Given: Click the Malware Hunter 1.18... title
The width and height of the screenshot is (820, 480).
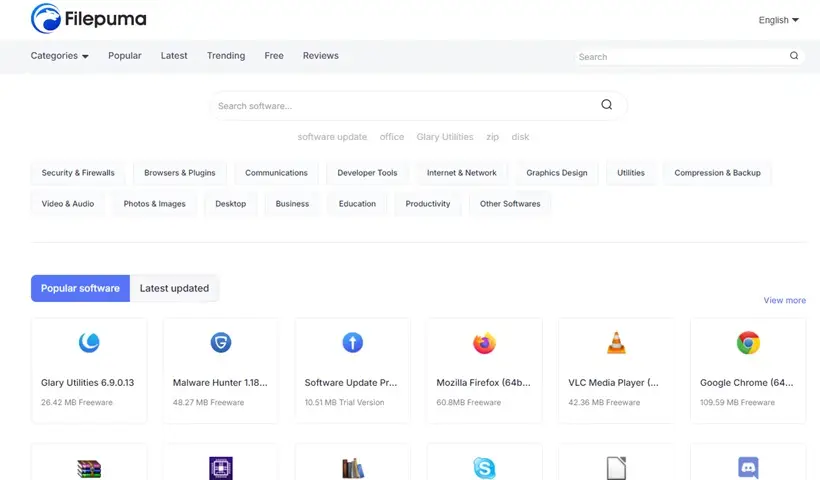Looking at the screenshot, I should coord(220,382).
